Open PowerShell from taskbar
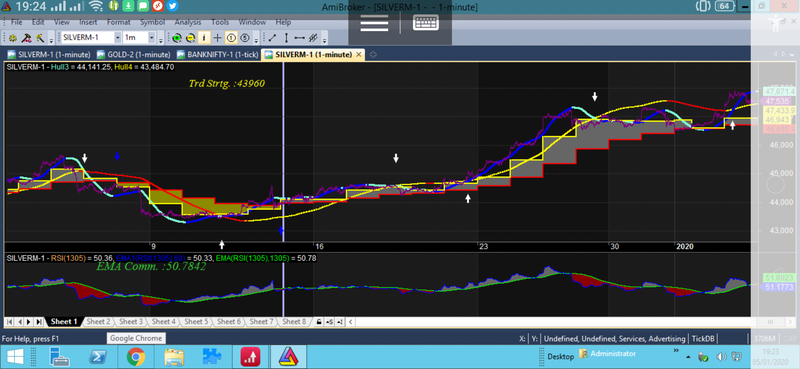This screenshot has width=800, height=369. pyautogui.click(x=97, y=356)
